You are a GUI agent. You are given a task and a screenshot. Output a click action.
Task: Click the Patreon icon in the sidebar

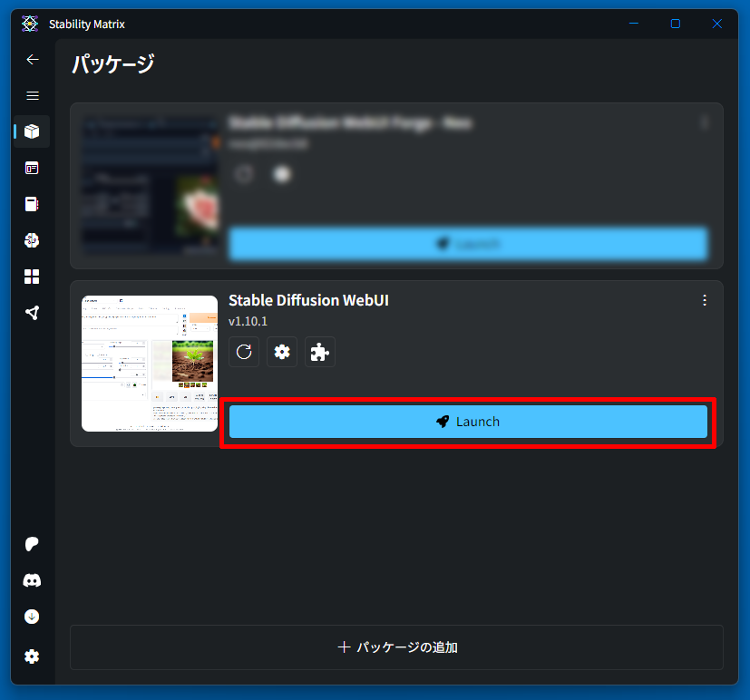pos(33,544)
